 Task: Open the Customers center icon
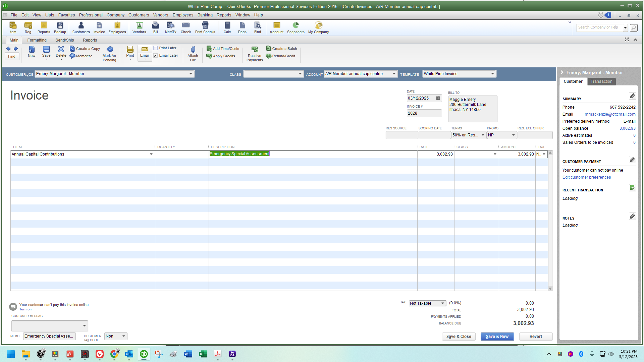pyautogui.click(x=81, y=27)
